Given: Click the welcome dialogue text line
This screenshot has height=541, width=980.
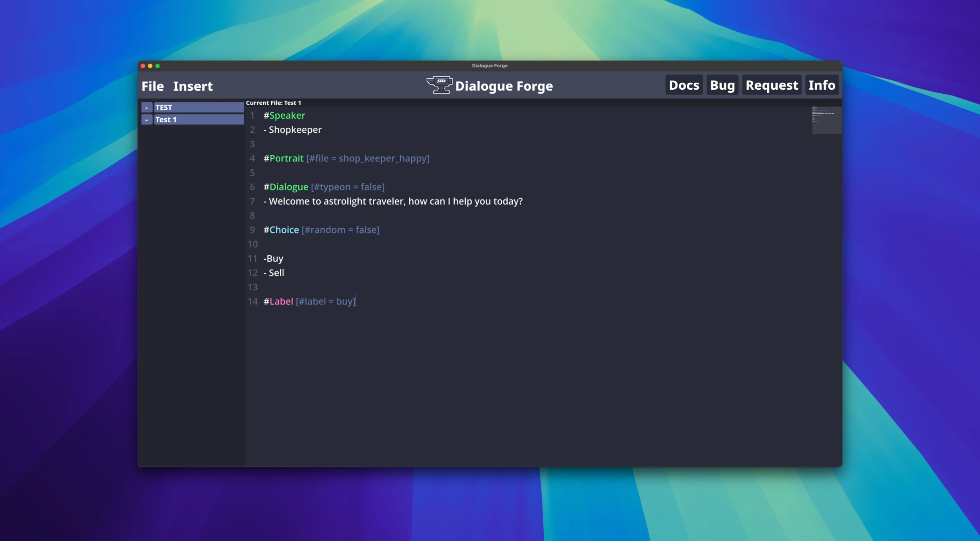Looking at the screenshot, I should [x=393, y=201].
